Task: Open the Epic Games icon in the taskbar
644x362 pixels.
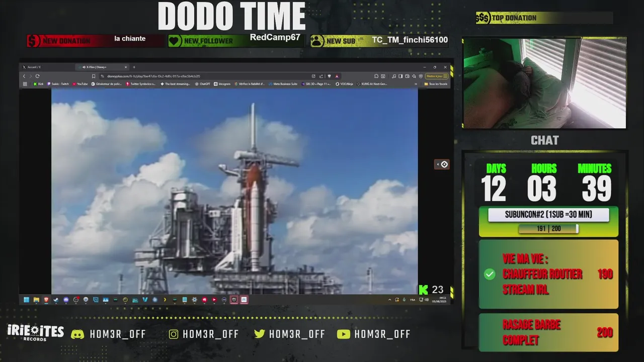Action: [x=234, y=300]
